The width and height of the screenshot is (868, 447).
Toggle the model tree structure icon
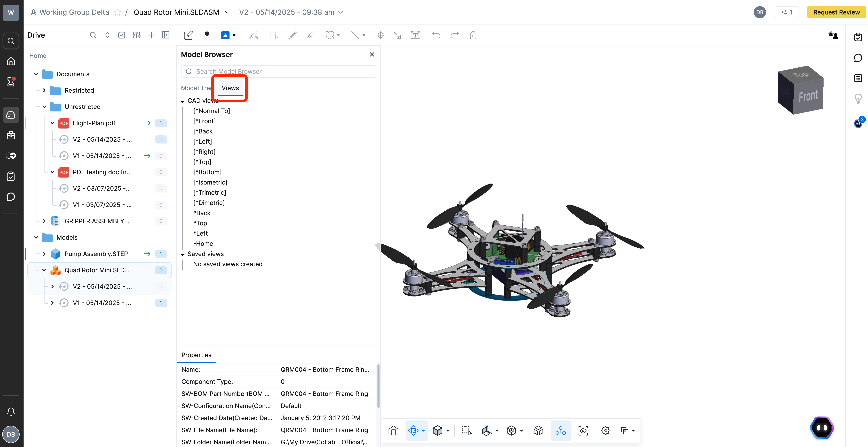point(561,430)
